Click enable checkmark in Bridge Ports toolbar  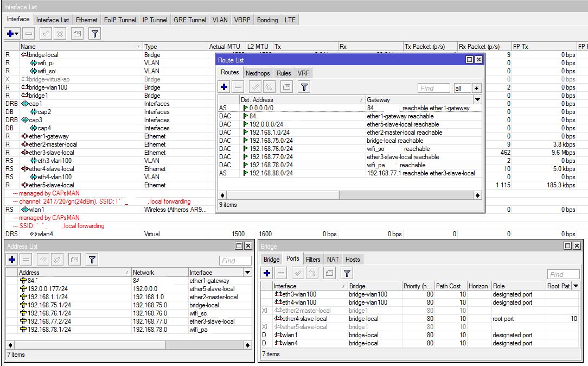[x=298, y=273]
